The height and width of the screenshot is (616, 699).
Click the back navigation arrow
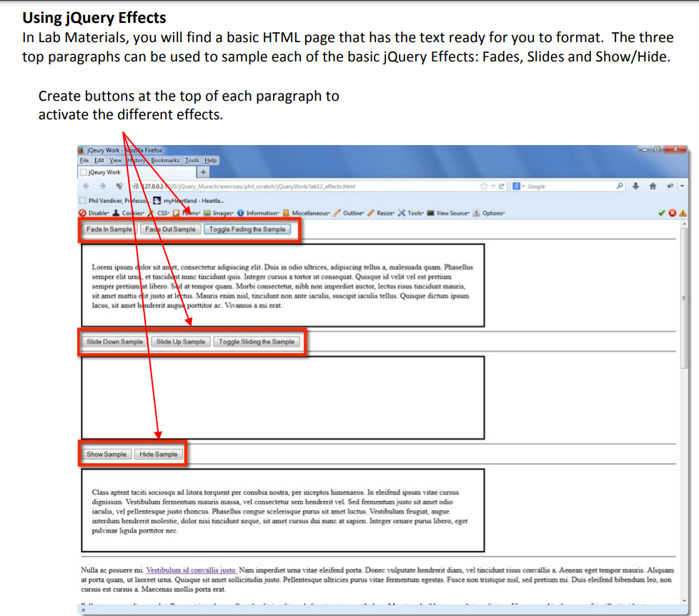pyautogui.click(x=84, y=186)
